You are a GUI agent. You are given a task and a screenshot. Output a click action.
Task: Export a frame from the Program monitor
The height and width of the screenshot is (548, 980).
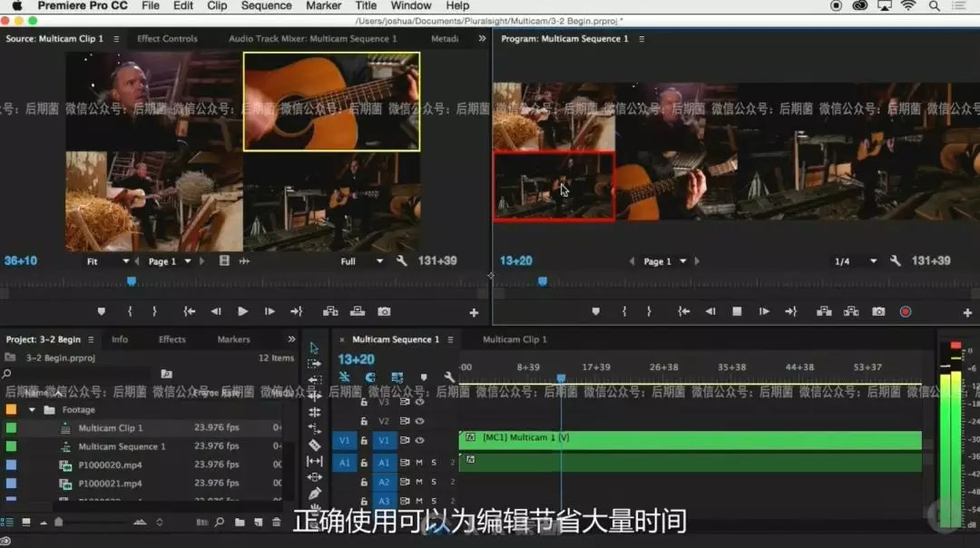coord(878,311)
